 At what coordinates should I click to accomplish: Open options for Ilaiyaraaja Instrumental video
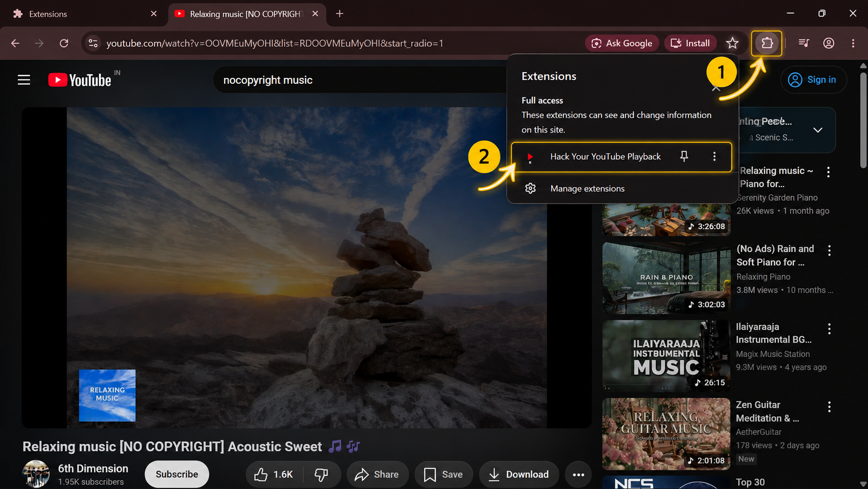pyautogui.click(x=829, y=328)
